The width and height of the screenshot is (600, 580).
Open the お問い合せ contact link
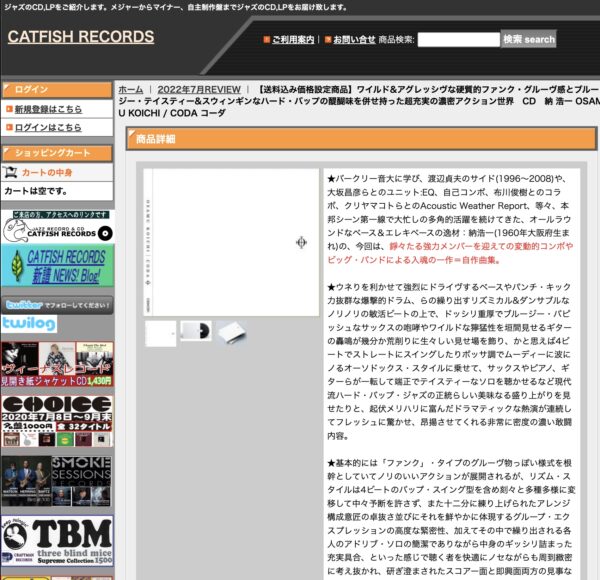click(354, 39)
